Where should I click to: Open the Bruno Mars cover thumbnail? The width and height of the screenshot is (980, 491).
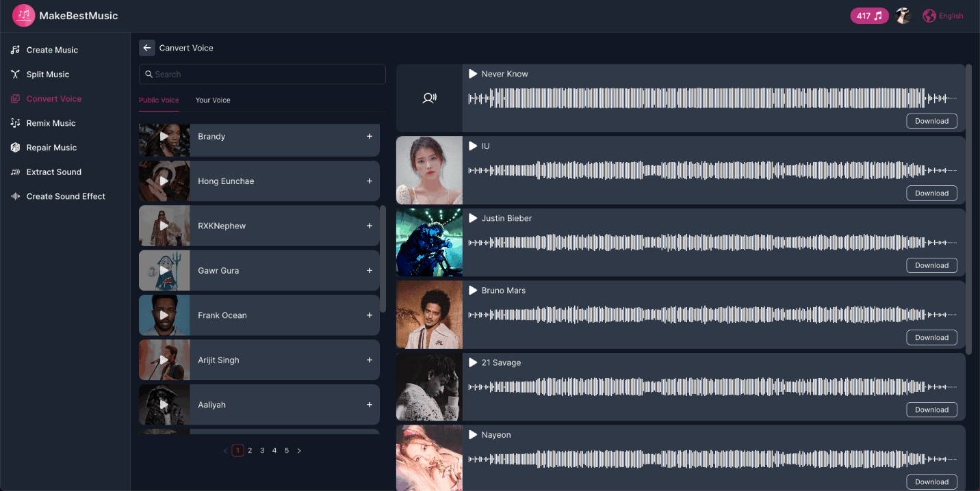[x=429, y=315]
